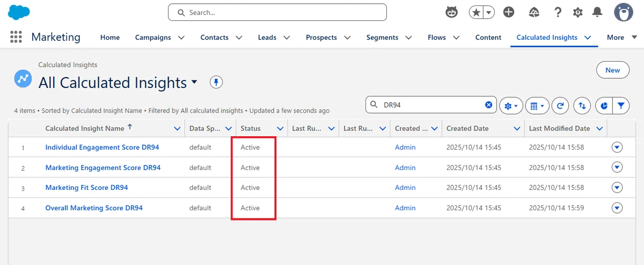Open the Content tab
The image size is (644, 265).
[x=488, y=38]
